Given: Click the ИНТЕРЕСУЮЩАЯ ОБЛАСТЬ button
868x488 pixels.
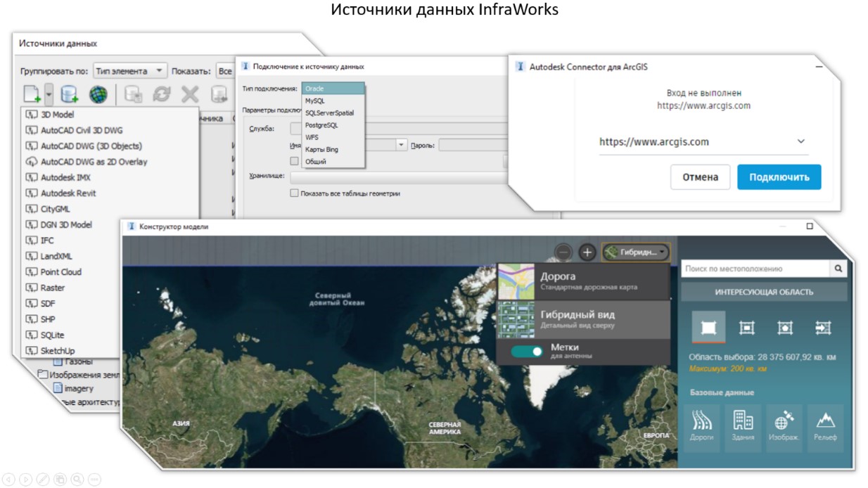Looking at the screenshot, I should (x=764, y=292).
